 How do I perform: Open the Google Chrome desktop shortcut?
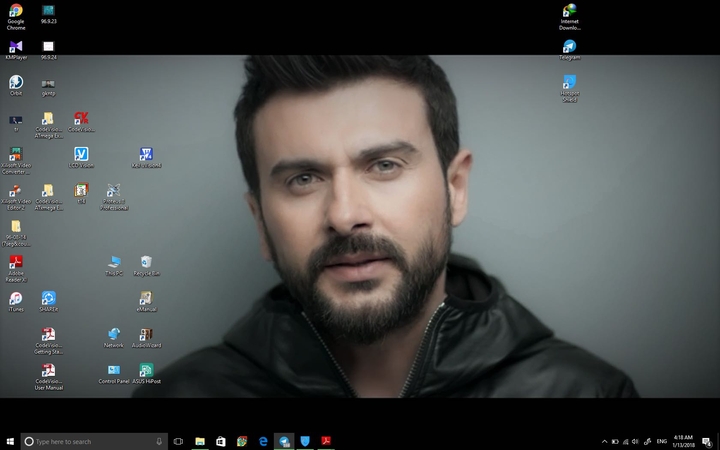pyautogui.click(x=16, y=17)
